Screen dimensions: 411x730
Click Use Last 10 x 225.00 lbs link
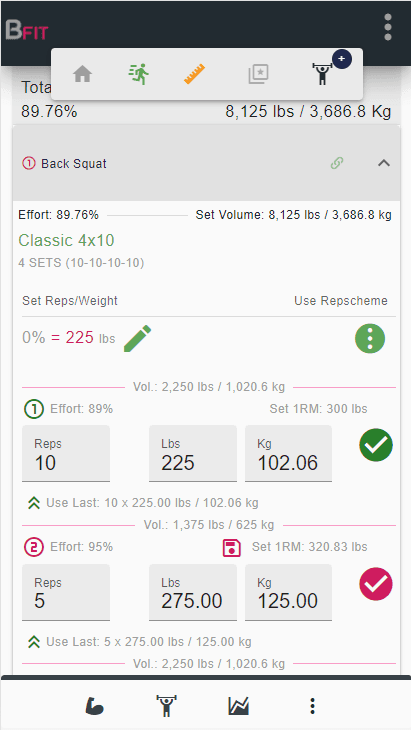pyautogui.click(x=143, y=503)
